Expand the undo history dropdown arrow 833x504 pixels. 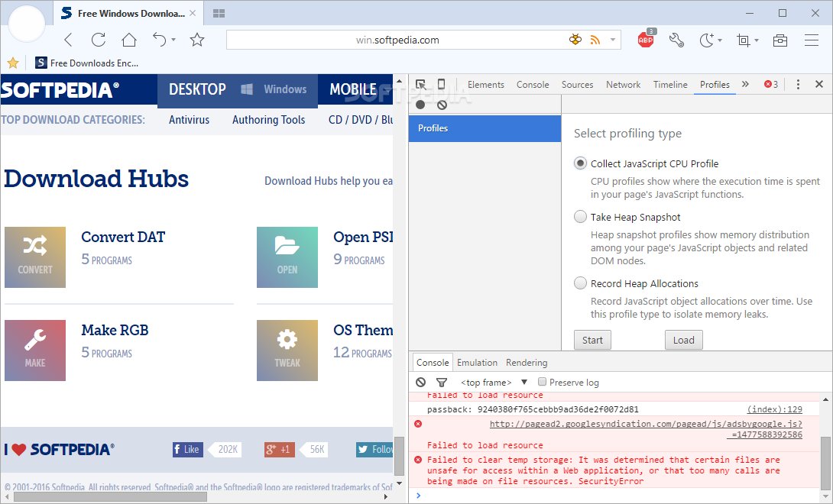[x=173, y=40]
